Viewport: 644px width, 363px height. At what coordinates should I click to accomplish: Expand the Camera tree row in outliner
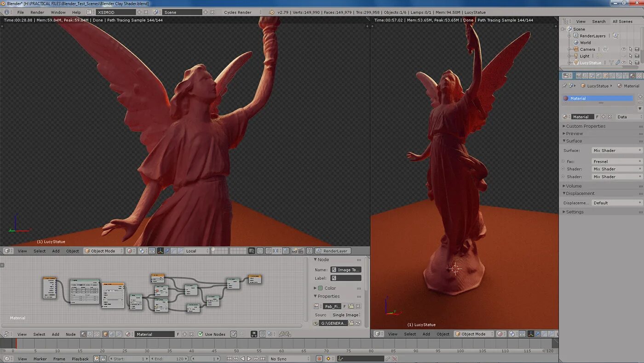[x=569, y=50]
